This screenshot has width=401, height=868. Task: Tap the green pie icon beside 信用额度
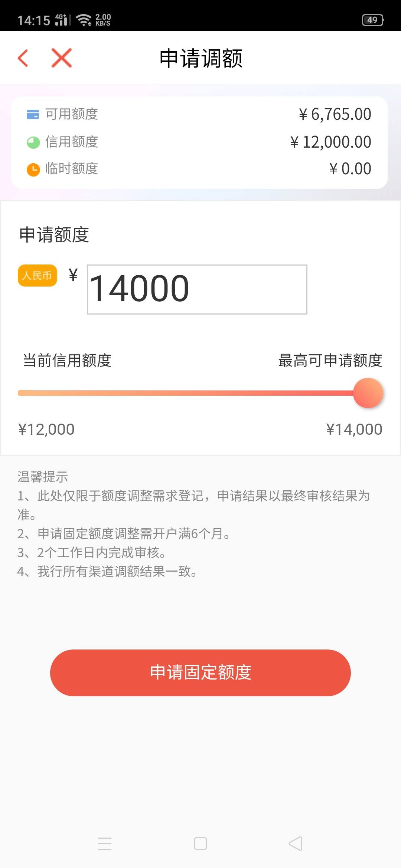[x=33, y=142]
